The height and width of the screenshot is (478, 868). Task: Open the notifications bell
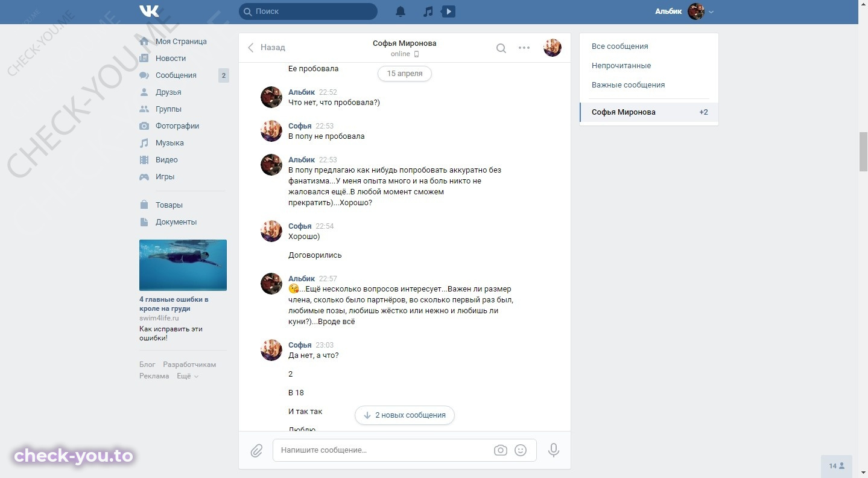401,11
